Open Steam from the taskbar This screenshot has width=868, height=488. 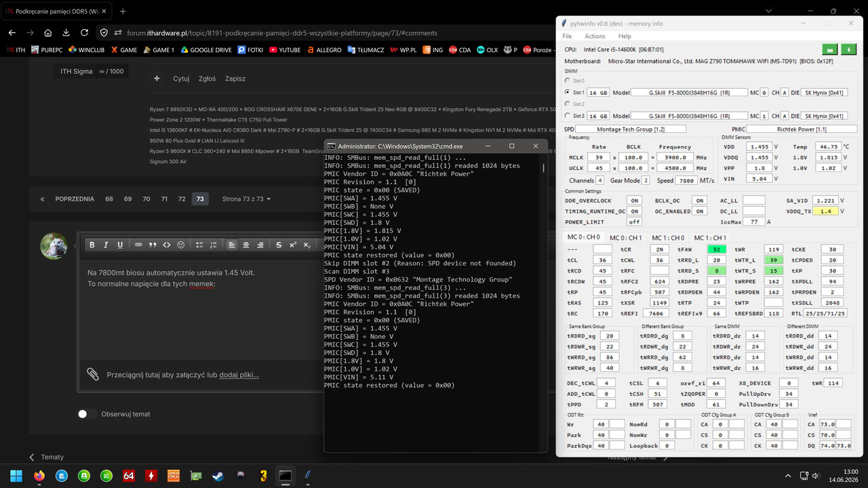(218, 476)
